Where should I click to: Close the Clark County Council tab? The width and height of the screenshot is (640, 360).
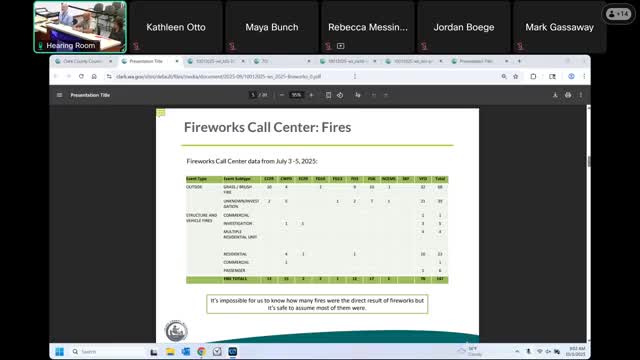pyautogui.click(x=111, y=61)
